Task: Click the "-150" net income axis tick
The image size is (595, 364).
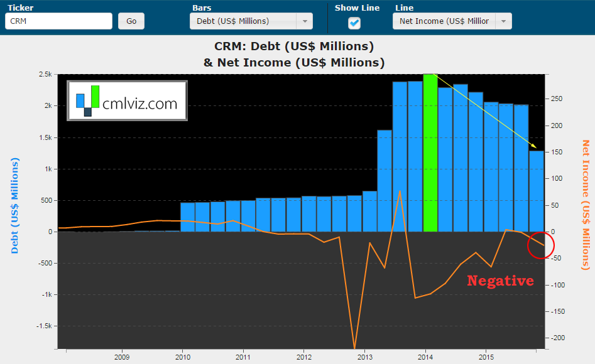Action: point(557,312)
